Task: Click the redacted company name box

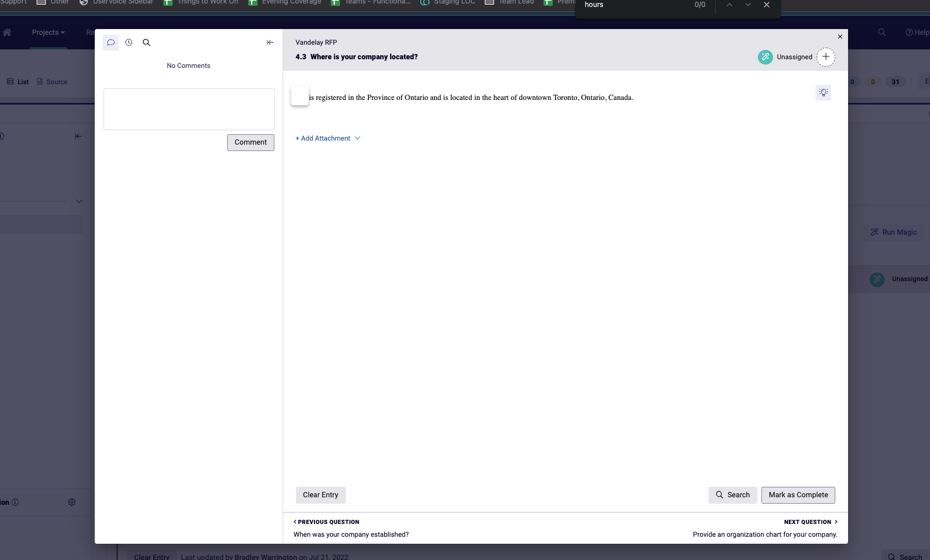Action: 300,95
